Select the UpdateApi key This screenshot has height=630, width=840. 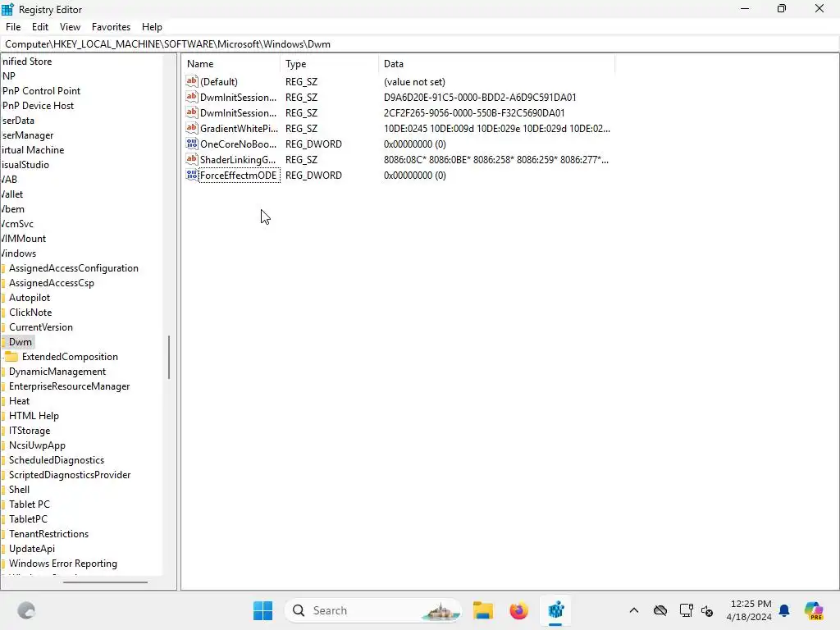click(x=32, y=549)
